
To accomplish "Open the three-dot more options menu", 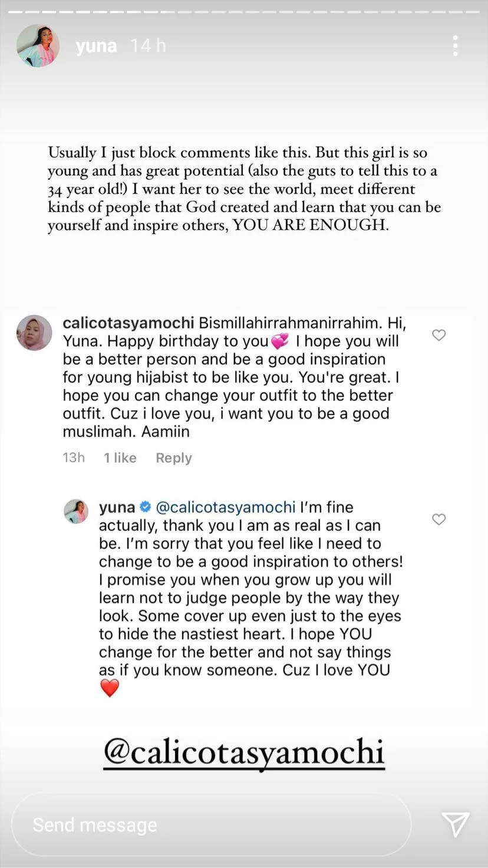I will tap(455, 46).
